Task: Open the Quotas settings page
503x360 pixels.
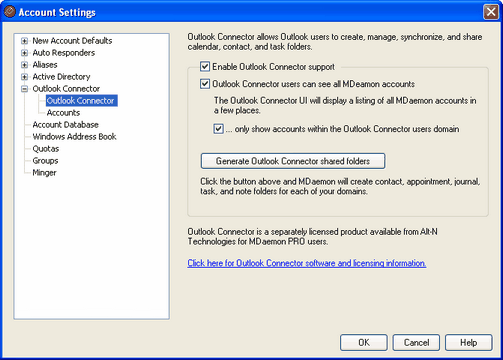Action: pyautogui.click(x=46, y=149)
